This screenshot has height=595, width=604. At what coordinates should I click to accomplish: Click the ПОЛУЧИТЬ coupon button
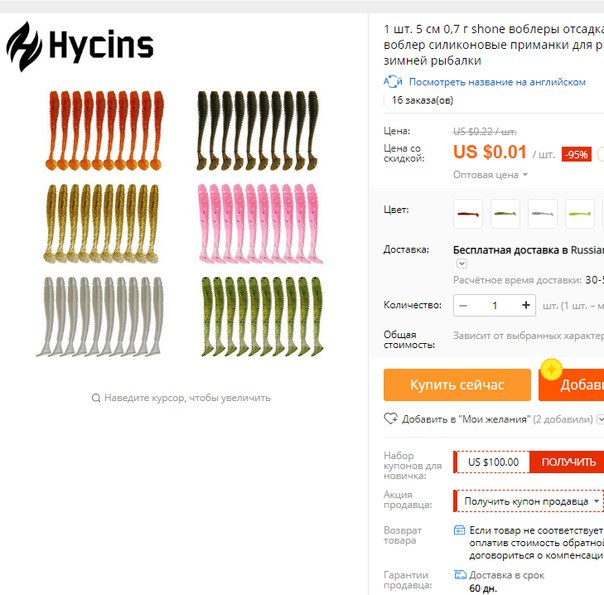click(567, 462)
